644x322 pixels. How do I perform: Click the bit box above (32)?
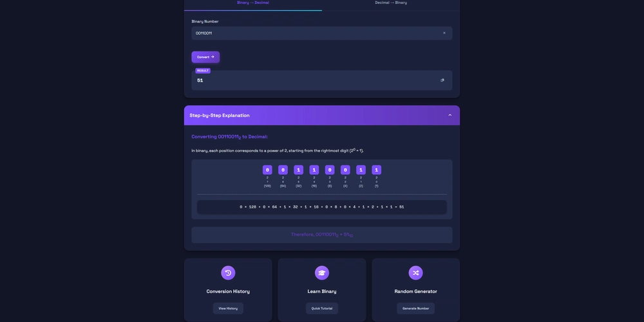point(299,170)
